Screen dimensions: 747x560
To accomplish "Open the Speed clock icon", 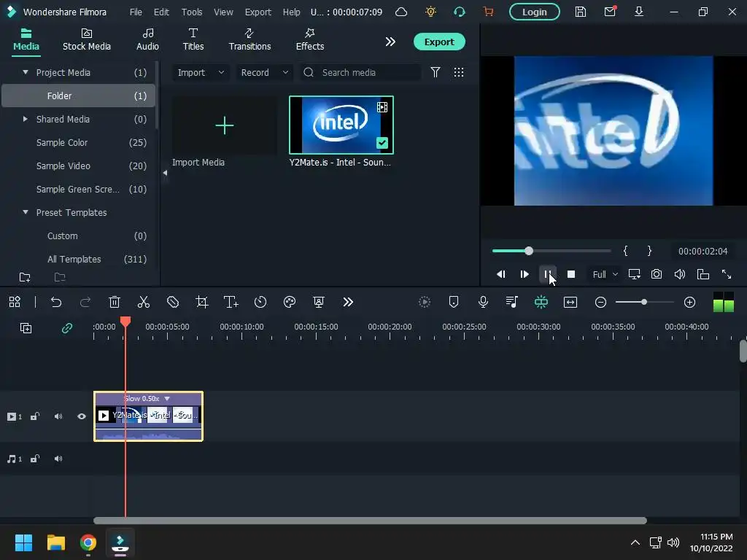I will coord(260,302).
